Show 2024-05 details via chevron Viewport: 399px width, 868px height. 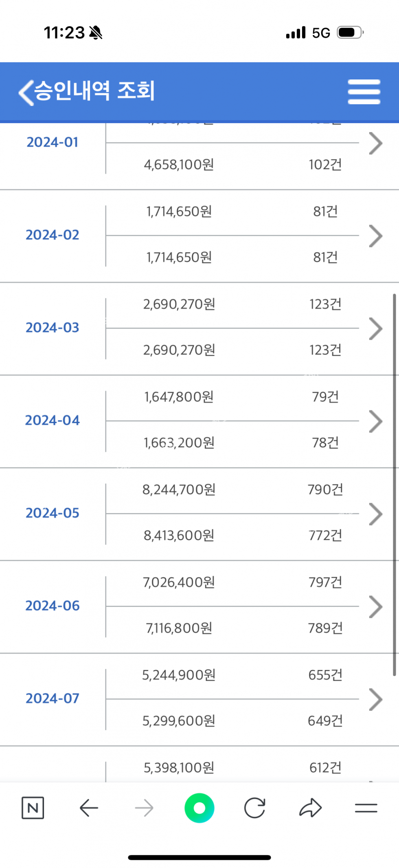(x=375, y=514)
